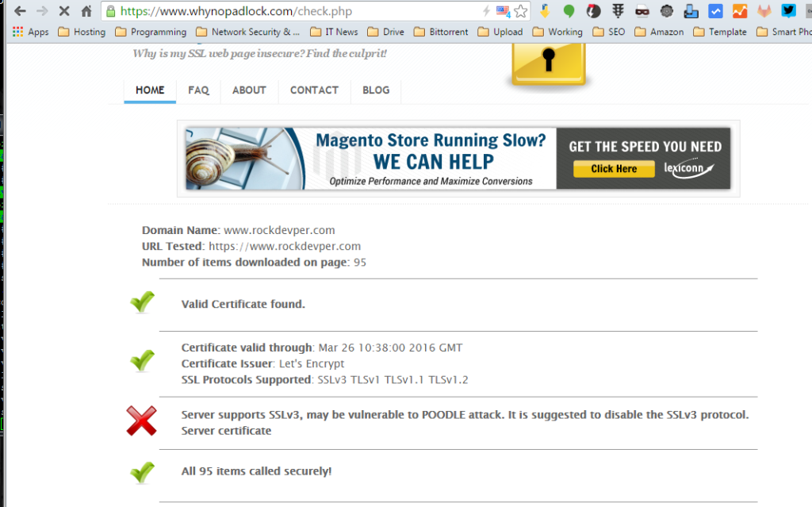
Task: Open the phone and computer devices extension
Action: [x=691, y=11]
